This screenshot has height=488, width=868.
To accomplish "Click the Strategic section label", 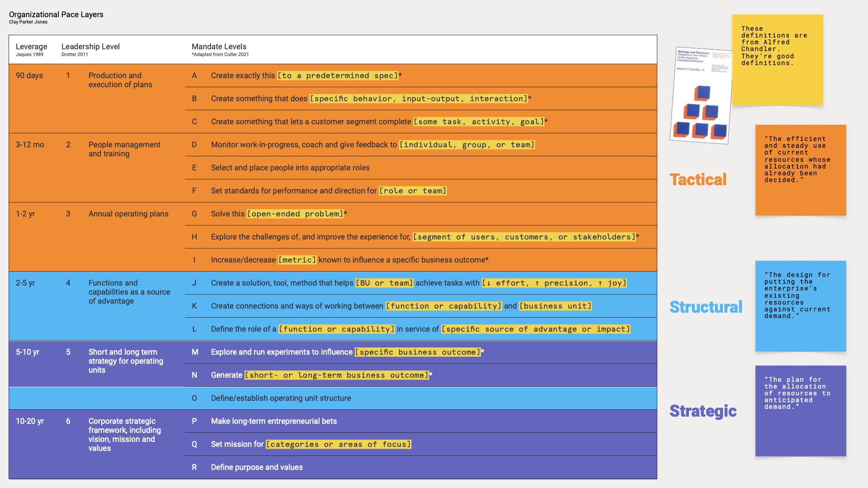I will [703, 411].
